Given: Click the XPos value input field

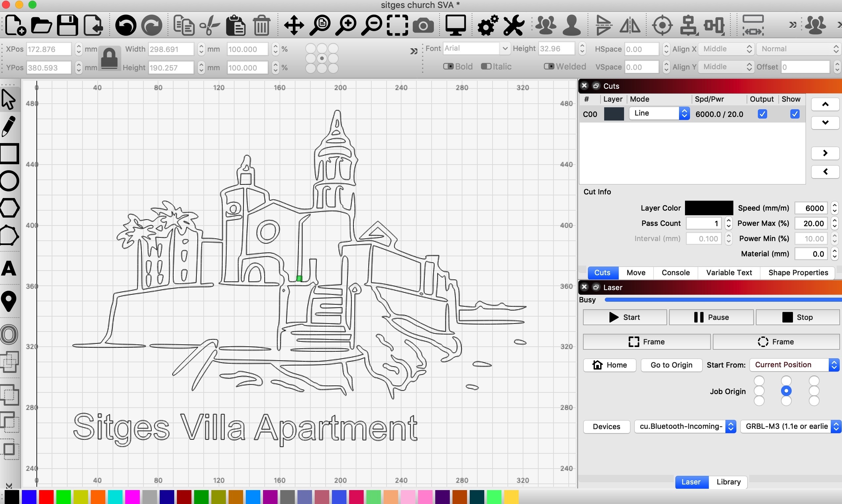Looking at the screenshot, I should [49, 49].
